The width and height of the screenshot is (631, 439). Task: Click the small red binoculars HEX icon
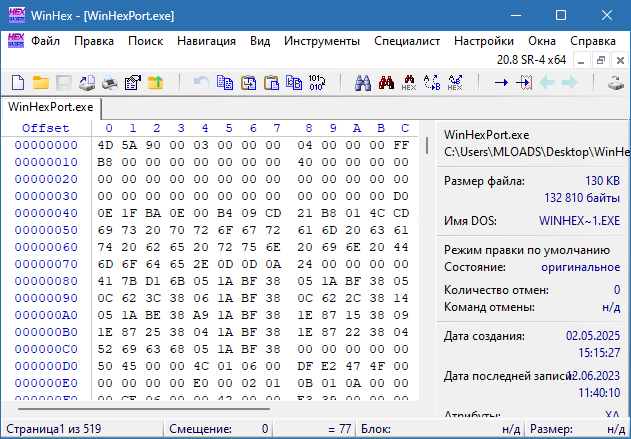tap(409, 82)
